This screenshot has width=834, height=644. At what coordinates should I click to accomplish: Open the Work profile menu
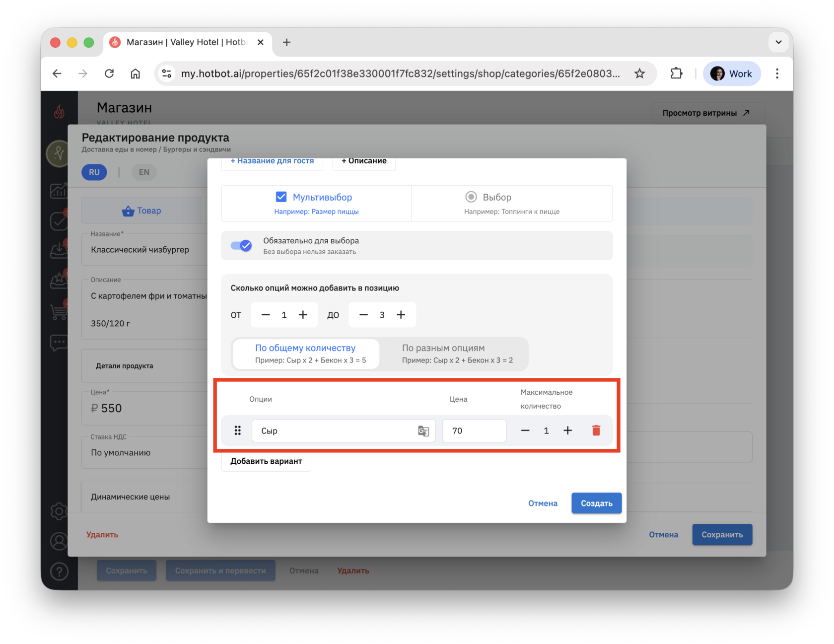731,73
